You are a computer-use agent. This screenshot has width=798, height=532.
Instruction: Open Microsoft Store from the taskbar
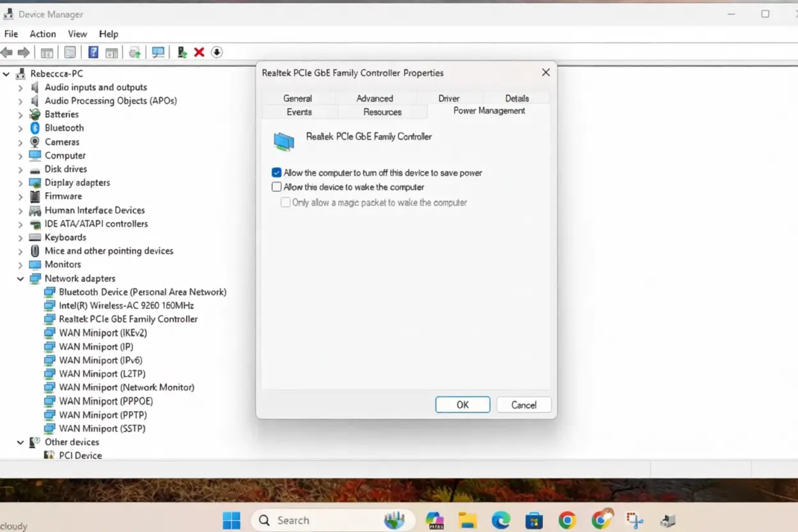(534, 520)
